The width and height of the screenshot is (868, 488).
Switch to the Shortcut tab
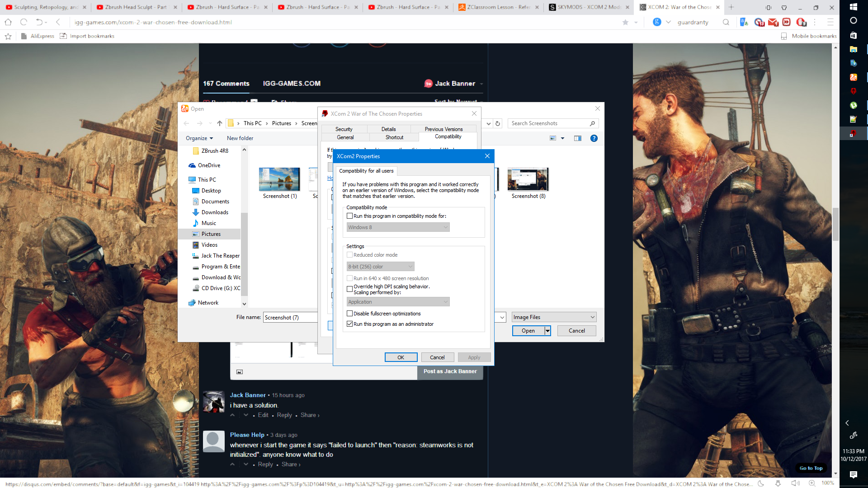coord(394,137)
